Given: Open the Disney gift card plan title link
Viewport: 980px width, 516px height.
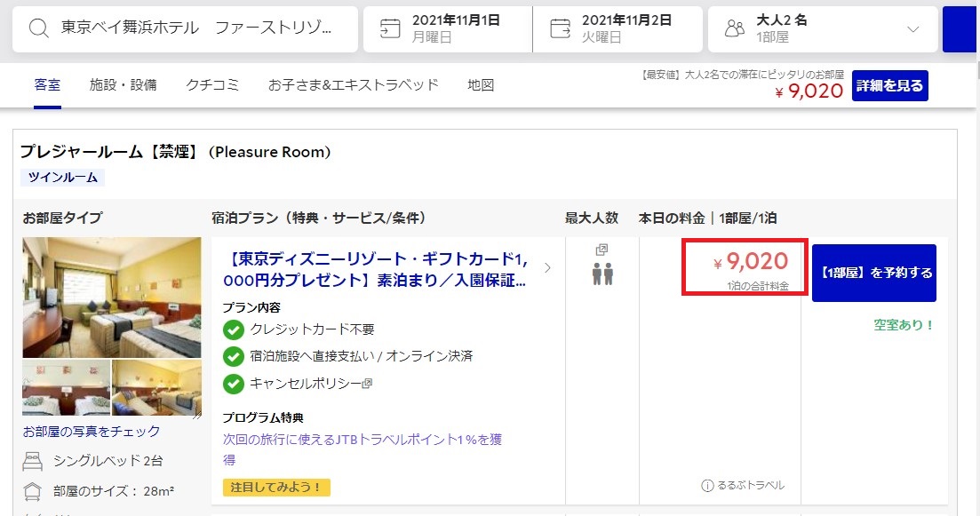Looking at the screenshot, I should [375, 269].
